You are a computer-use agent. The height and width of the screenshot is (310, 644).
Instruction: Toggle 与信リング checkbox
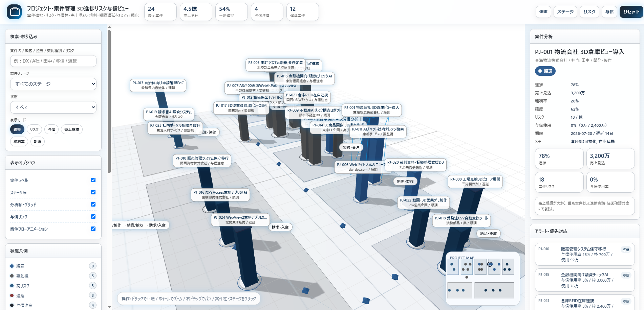pyautogui.click(x=93, y=217)
